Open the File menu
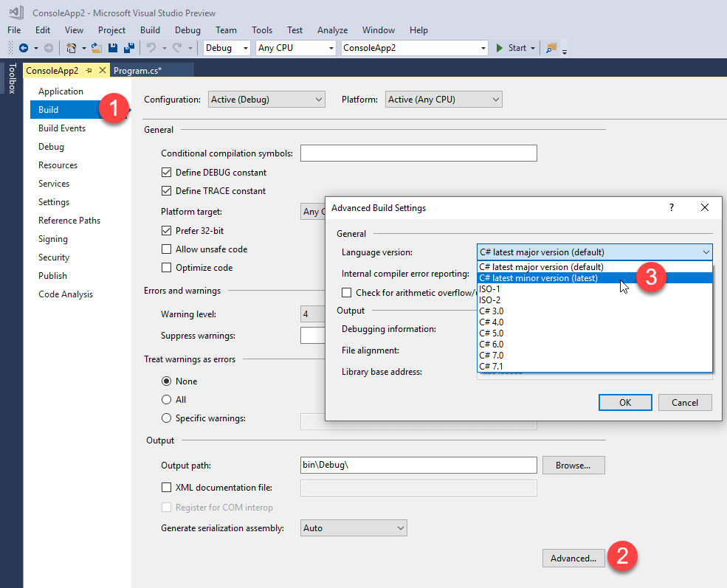Viewport: 727px width, 588px height. pos(14,30)
